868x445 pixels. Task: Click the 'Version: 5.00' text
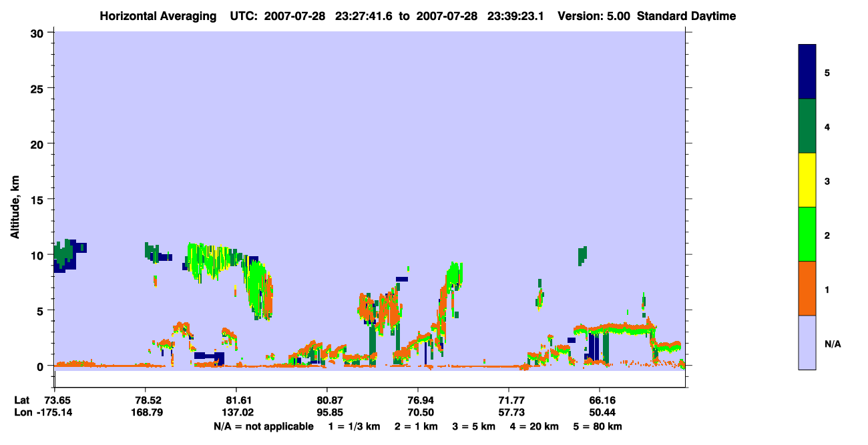(x=594, y=16)
